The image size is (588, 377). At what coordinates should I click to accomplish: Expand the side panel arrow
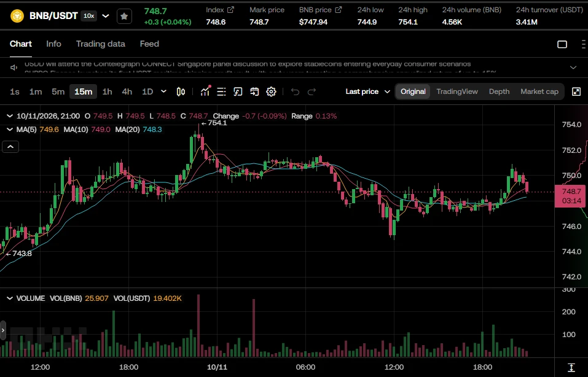tap(3, 330)
